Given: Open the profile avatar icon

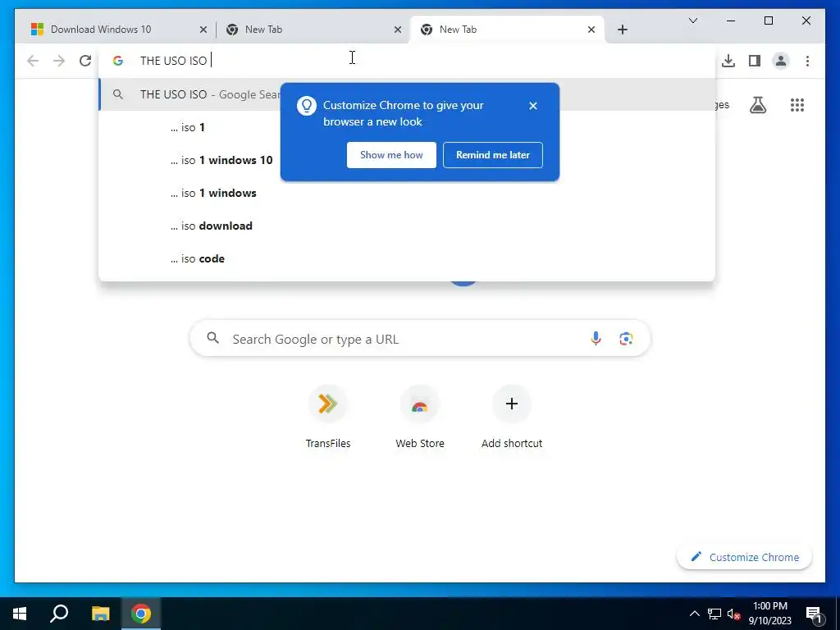Looking at the screenshot, I should 781,61.
